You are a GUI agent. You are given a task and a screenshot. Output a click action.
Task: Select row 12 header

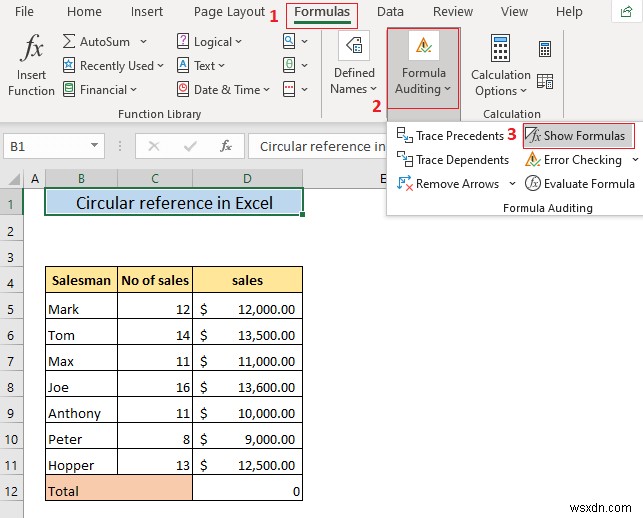pos(11,491)
